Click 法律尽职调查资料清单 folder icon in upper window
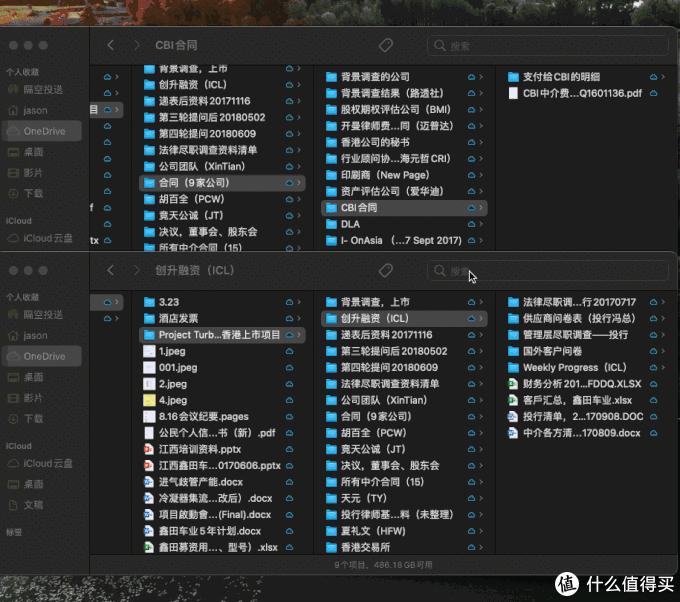Image resolution: width=680 pixels, height=602 pixels. click(x=149, y=150)
